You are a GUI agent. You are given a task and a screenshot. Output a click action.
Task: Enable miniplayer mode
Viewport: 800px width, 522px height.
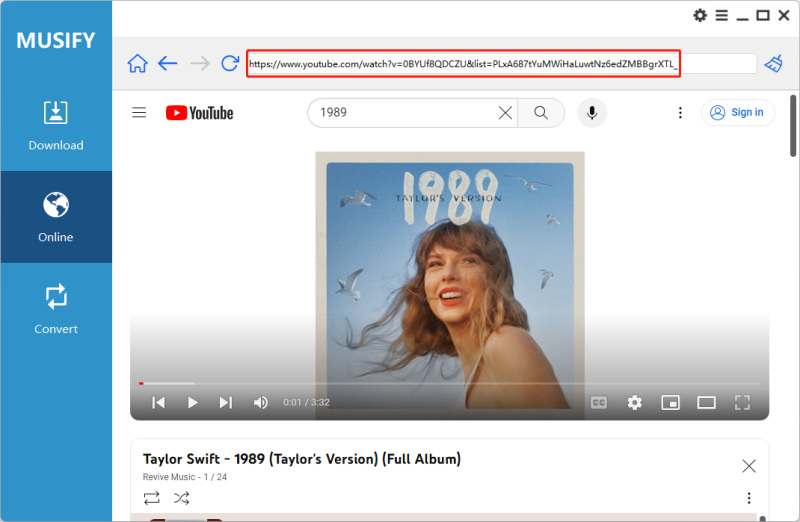click(670, 403)
